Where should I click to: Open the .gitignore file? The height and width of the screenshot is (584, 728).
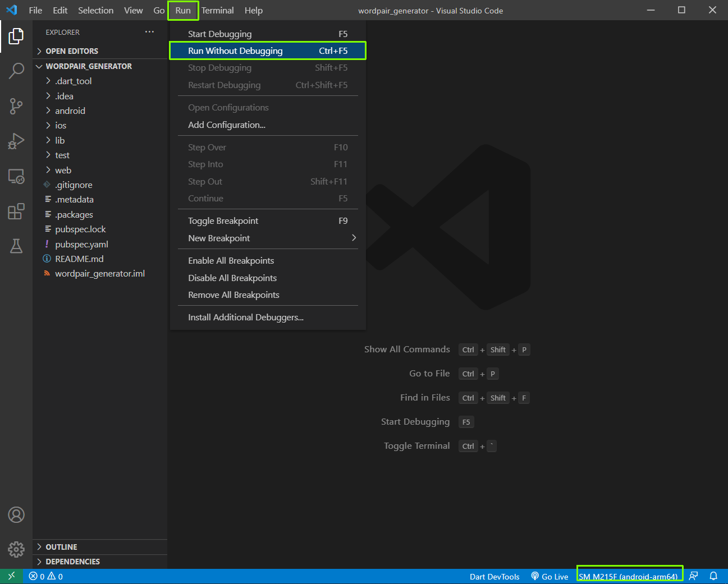pyautogui.click(x=100, y=185)
